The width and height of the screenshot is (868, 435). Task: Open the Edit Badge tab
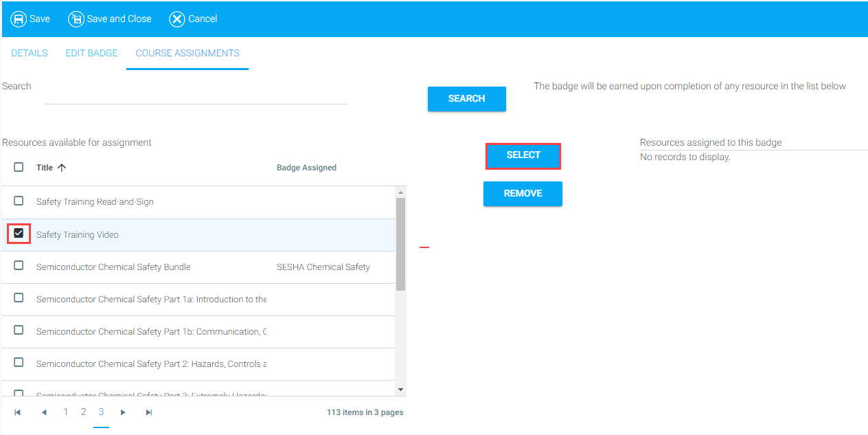click(x=91, y=53)
